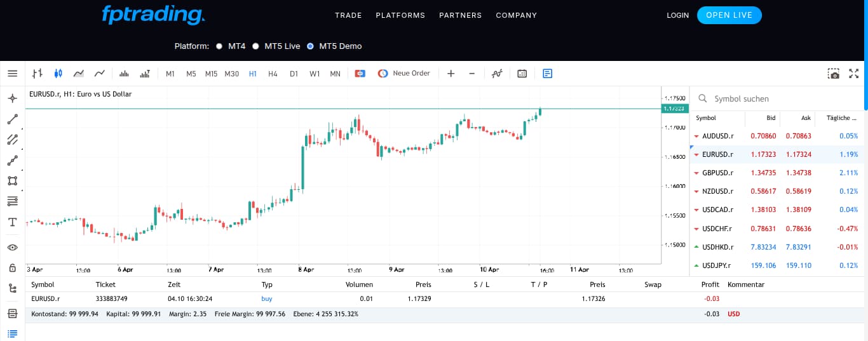Image resolution: width=868 pixels, height=341 pixels.
Task: Toggle objects visibility with eye icon
Action: click(x=12, y=248)
